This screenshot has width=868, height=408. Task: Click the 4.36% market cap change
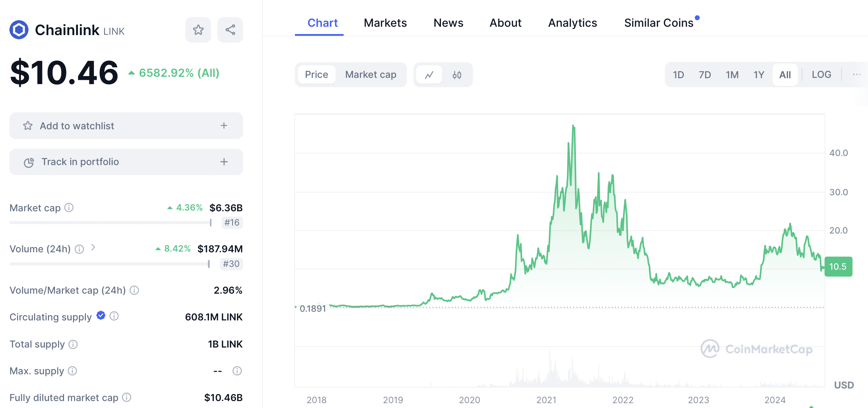pos(189,207)
